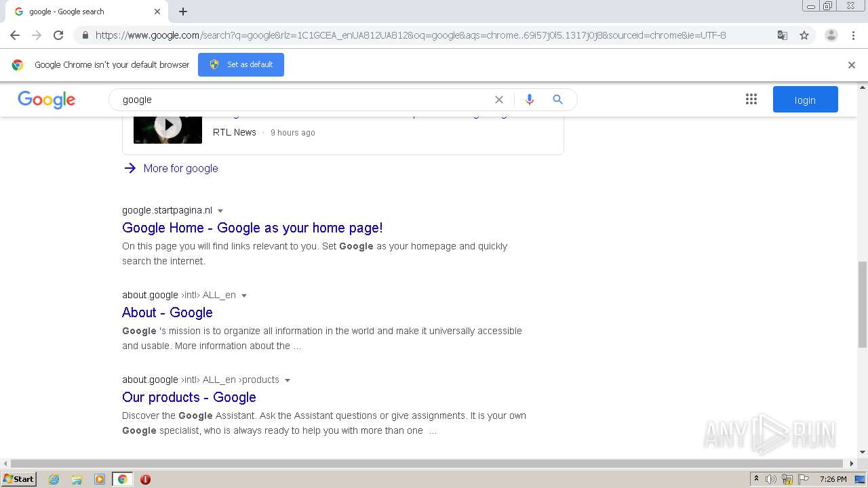Expand dropdown arrow beside about.google ALL_en
The height and width of the screenshot is (488, 868).
(244, 296)
